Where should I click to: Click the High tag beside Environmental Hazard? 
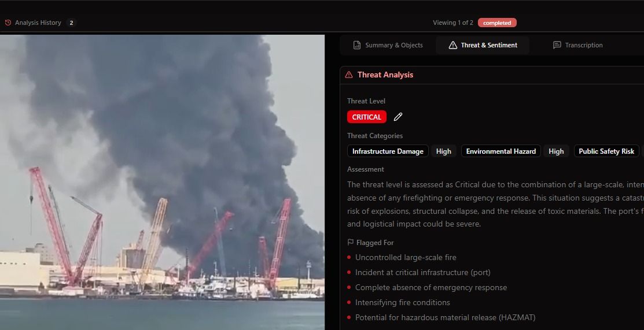[x=556, y=151]
